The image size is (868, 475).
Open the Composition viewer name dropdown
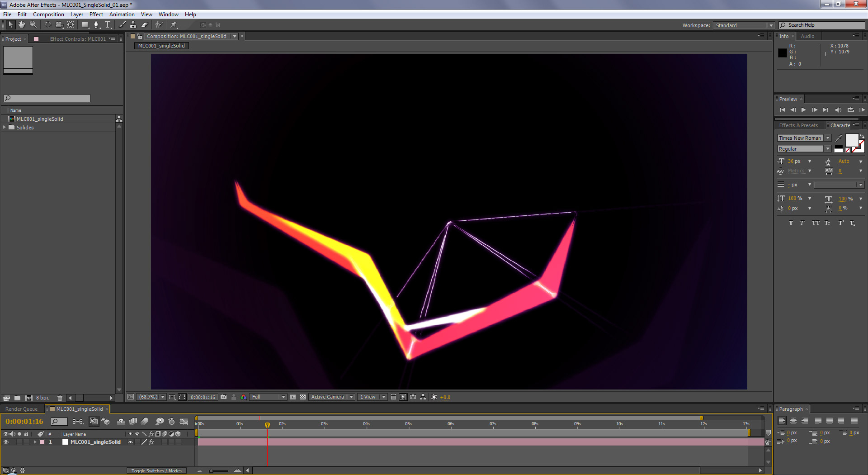click(235, 36)
